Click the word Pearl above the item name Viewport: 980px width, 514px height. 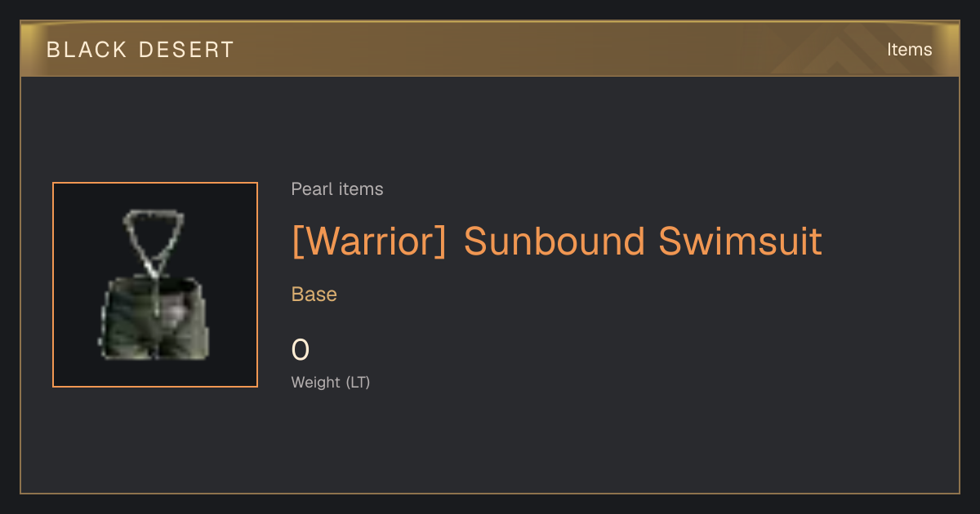tap(310, 189)
